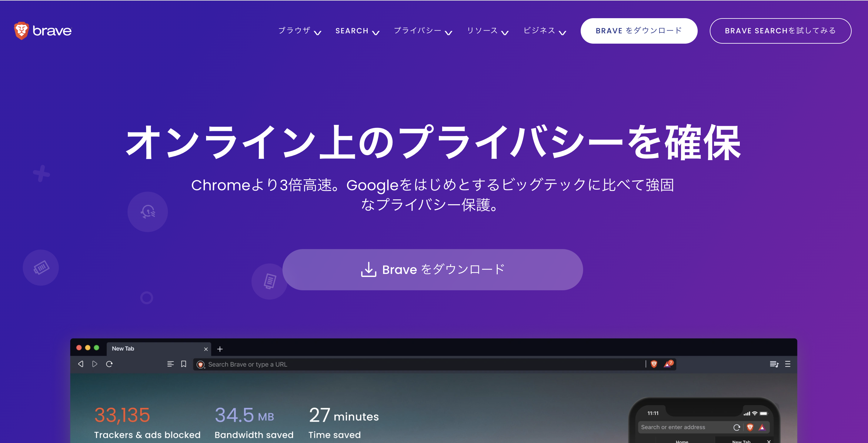Click the floating document bubble icon

coord(269,281)
